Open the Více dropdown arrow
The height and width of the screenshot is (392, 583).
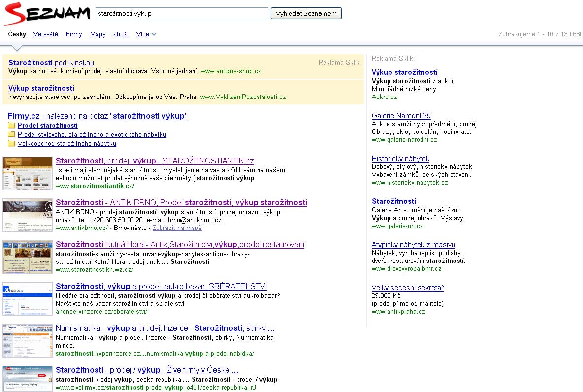154,34
